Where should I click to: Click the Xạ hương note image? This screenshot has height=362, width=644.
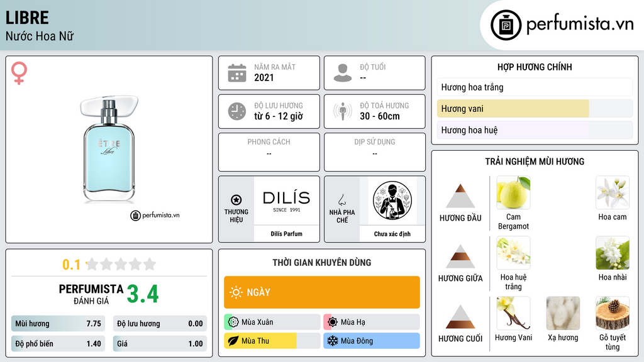563,313
